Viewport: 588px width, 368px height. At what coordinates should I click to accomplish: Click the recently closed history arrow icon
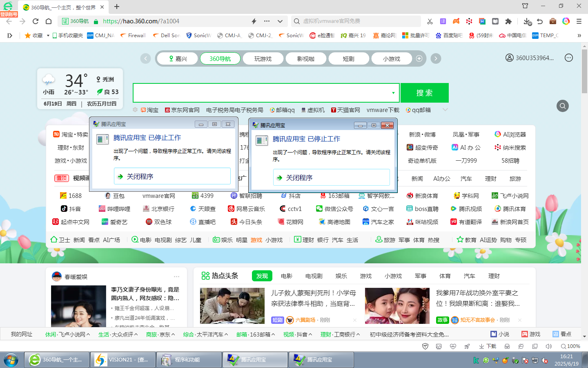(x=539, y=21)
